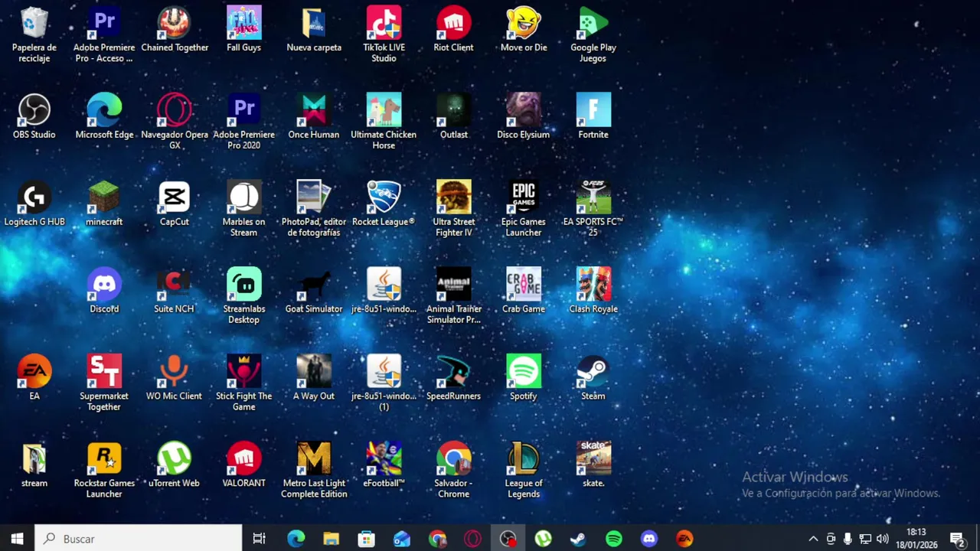Open Salvador - Chrome shortcut
Viewport: 980px width, 551px height.
[453, 471]
